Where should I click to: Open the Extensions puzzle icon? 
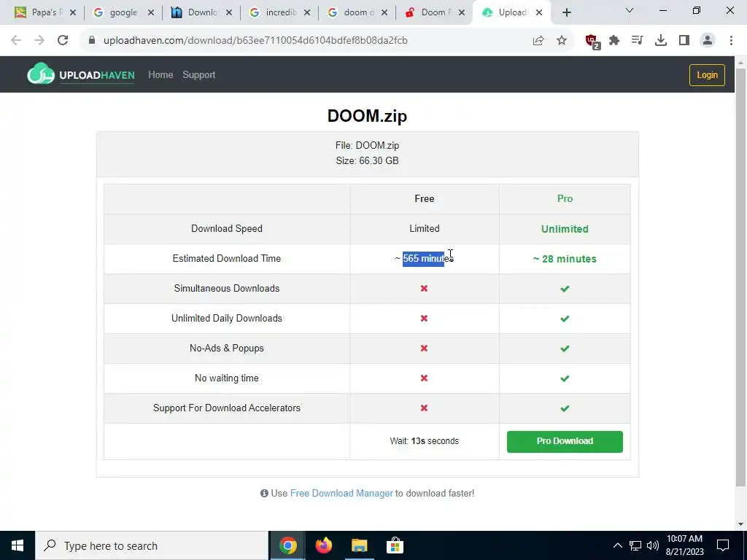(x=614, y=41)
